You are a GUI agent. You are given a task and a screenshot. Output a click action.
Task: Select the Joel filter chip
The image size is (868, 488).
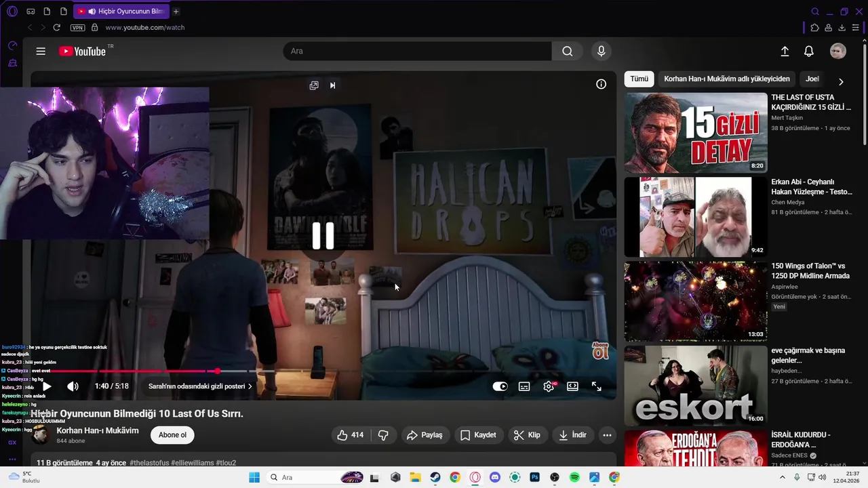point(812,79)
